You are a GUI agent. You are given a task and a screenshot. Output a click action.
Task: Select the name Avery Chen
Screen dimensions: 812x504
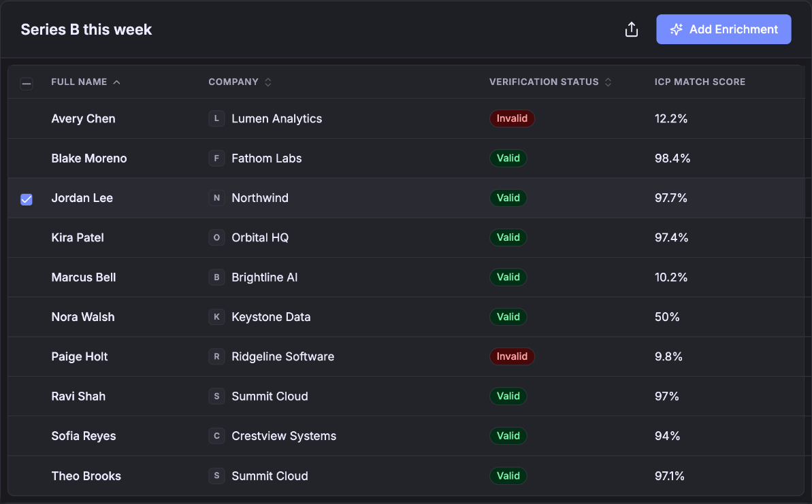[x=83, y=118]
